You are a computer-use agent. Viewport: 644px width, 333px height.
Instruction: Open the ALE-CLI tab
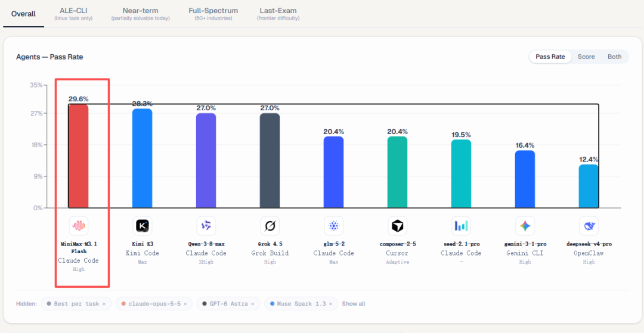pyautogui.click(x=73, y=14)
